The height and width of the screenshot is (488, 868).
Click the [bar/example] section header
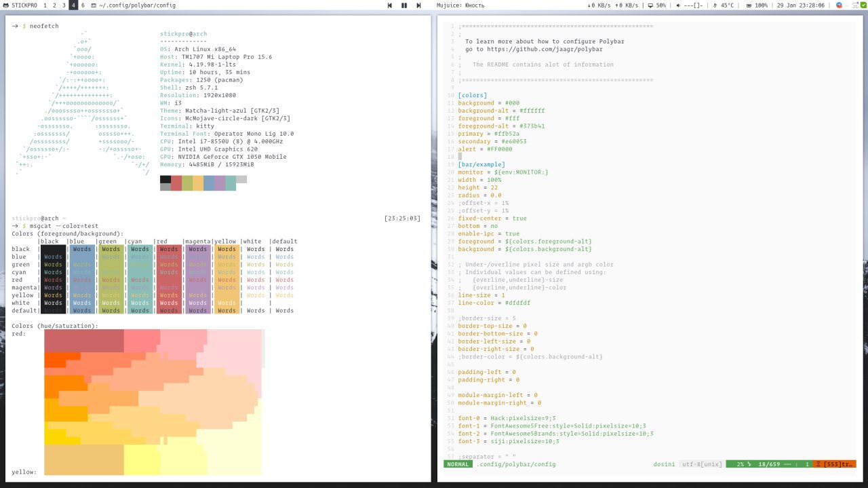coord(481,164)
